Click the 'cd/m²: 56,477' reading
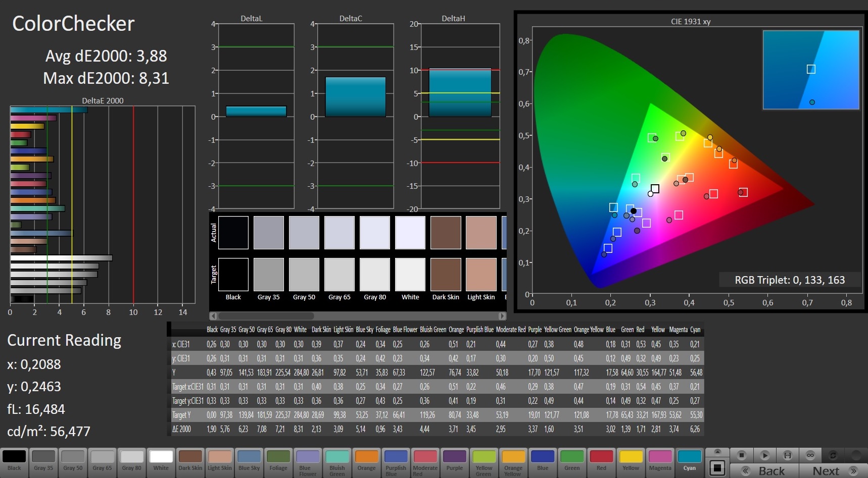Screen dimensions: 868x478 49,432
